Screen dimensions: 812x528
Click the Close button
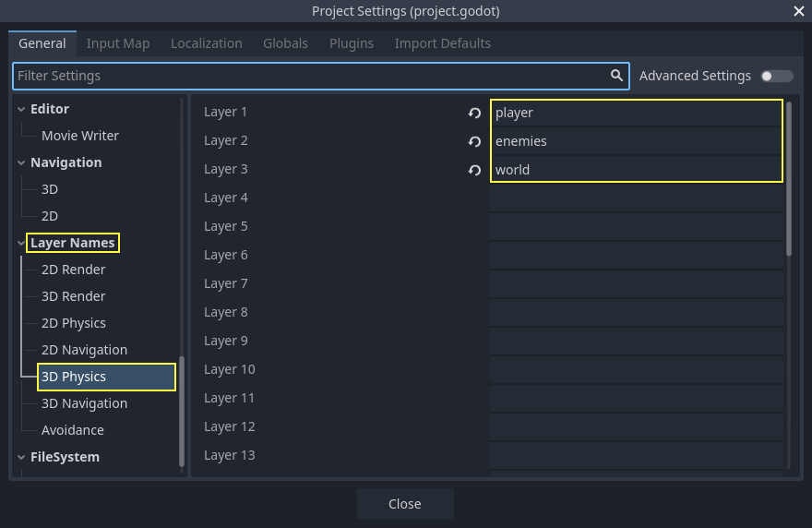point(405,504)
